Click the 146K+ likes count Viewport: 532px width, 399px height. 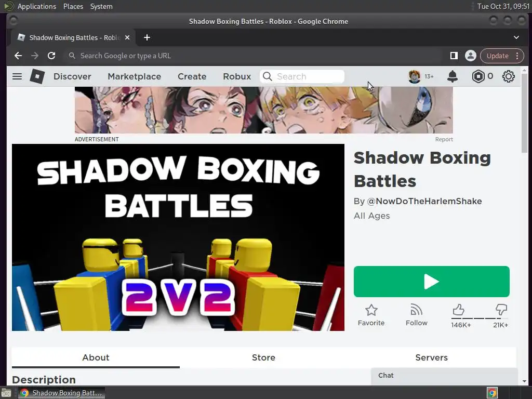pos(461,325)
